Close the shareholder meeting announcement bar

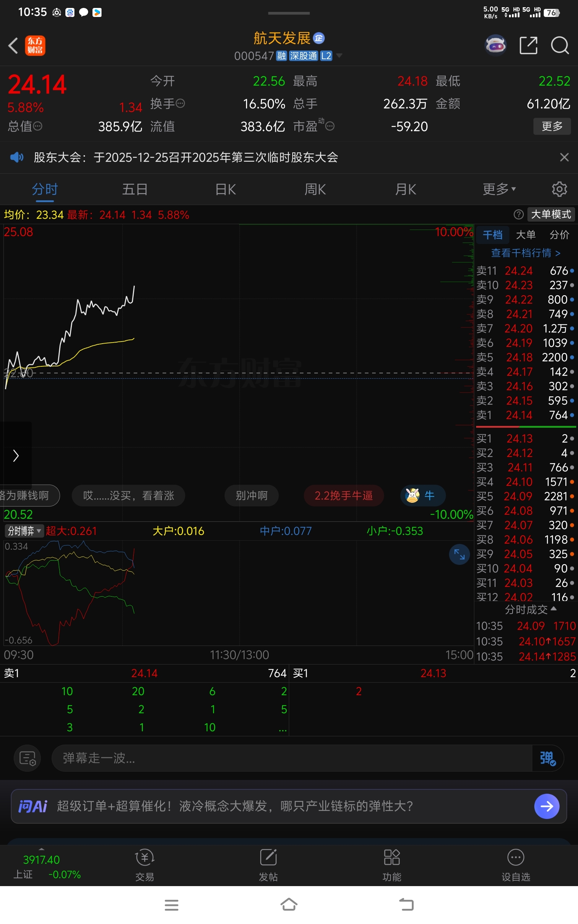pyautogui.click(x=564, y=157)
